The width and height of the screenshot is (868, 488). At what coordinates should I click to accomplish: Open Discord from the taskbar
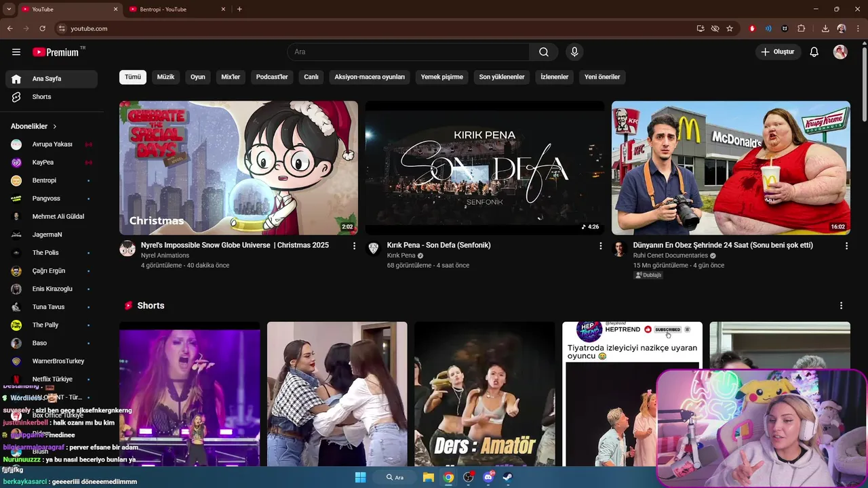point(488,477)
